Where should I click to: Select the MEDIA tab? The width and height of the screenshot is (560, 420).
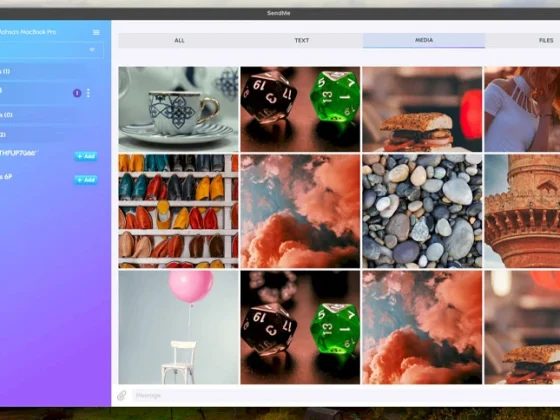pyautogui.click(x=424, y=40)
